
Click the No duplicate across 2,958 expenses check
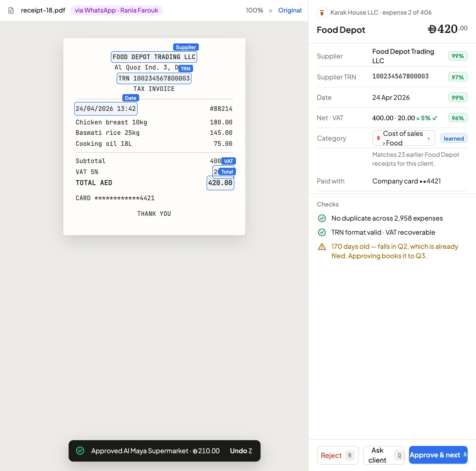coord(387,218)
